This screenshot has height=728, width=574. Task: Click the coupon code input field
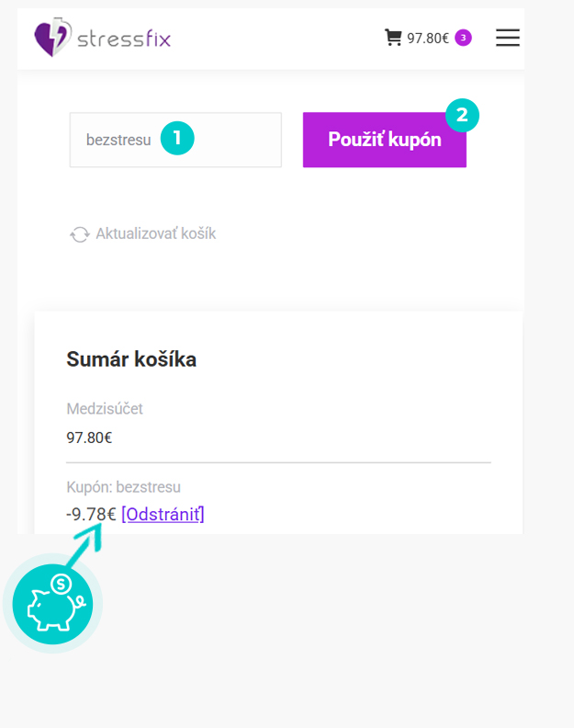[175, 140]
